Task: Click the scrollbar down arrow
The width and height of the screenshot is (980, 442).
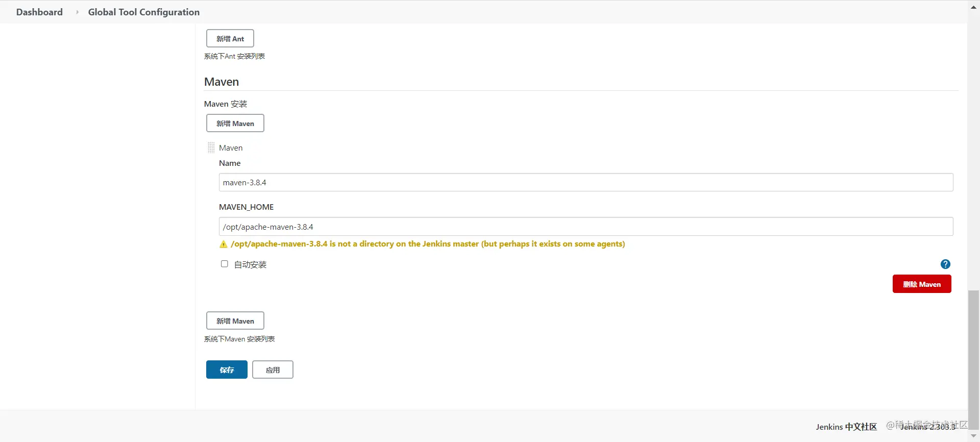Action: (974, 436)
